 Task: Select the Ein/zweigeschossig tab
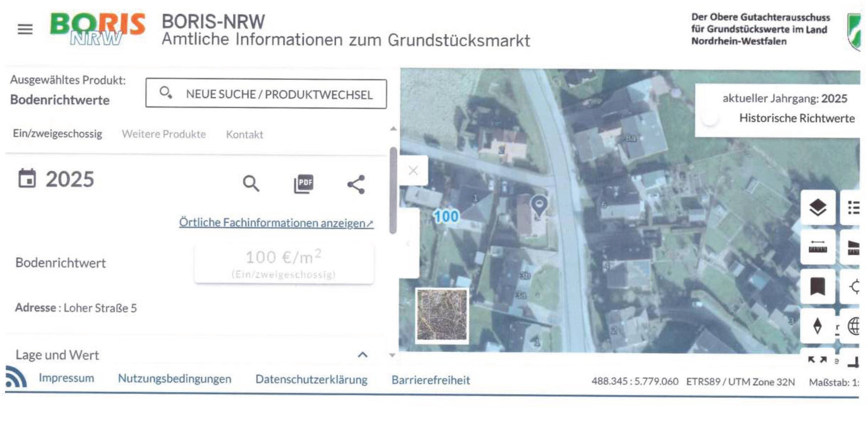pyautogui.click(x=58, y=134)
